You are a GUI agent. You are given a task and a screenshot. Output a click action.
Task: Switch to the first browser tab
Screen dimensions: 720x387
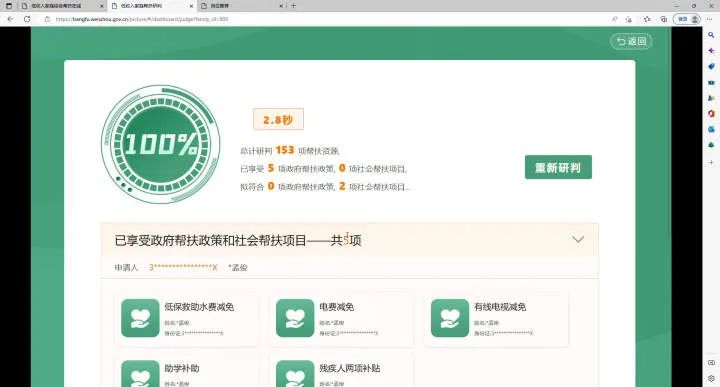(x=61, y=6)
